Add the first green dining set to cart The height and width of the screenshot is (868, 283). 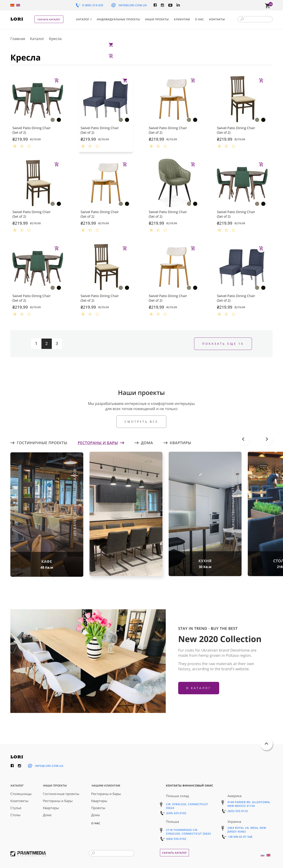coord(57,80)
